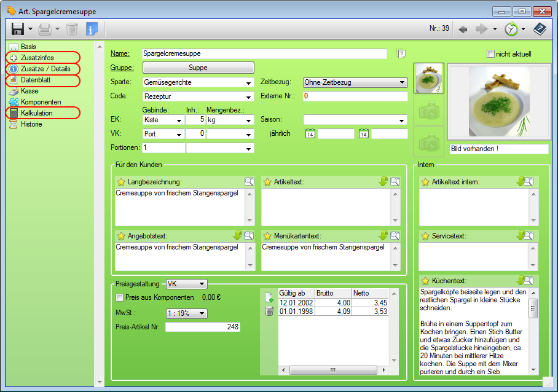This screenshot has height=392, width=558.
Task: Open Kalkulation in the left sidebar
Action: [x=36, y=113]
